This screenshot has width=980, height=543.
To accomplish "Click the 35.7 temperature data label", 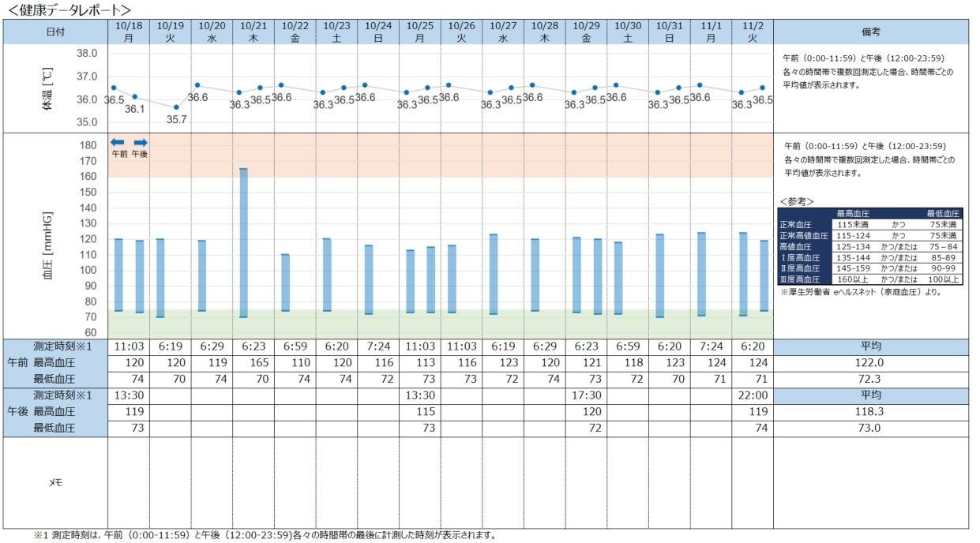I will (176, 120).
